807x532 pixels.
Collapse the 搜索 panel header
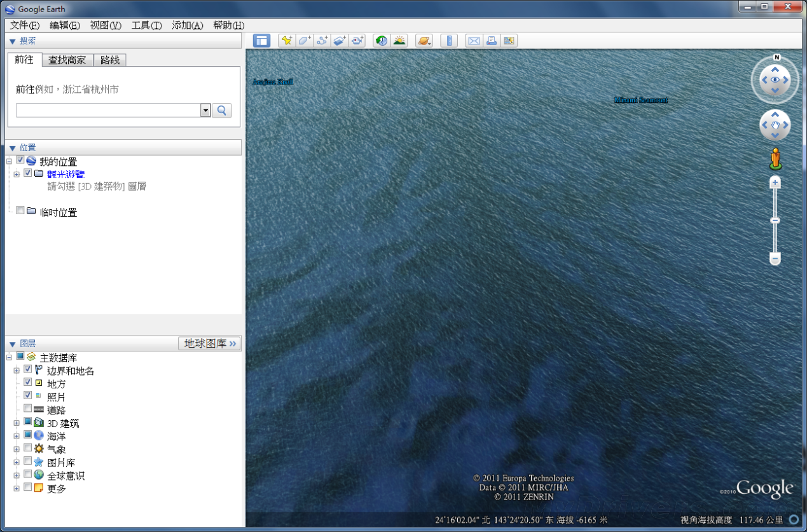coord(12,41)
